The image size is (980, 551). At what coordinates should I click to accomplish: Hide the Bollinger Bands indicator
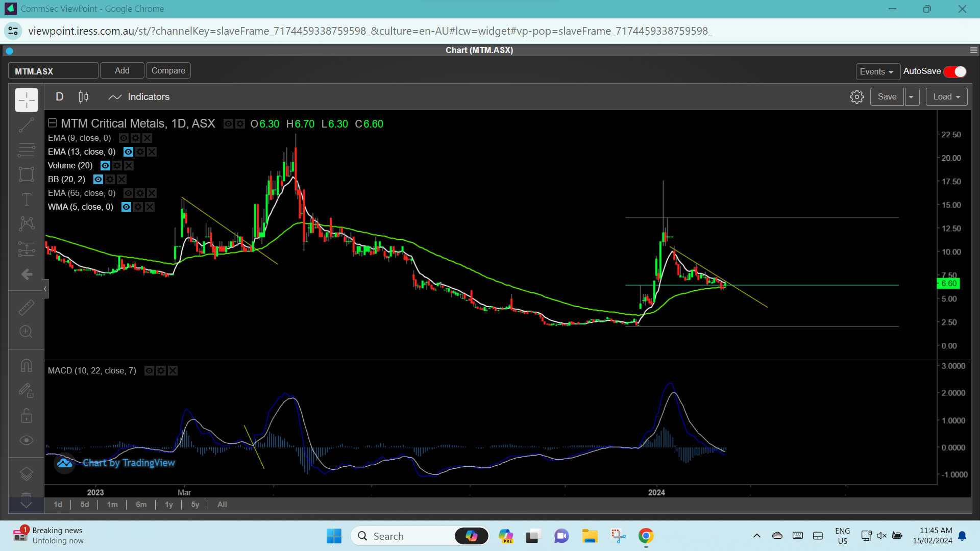[x=98, y=180]
